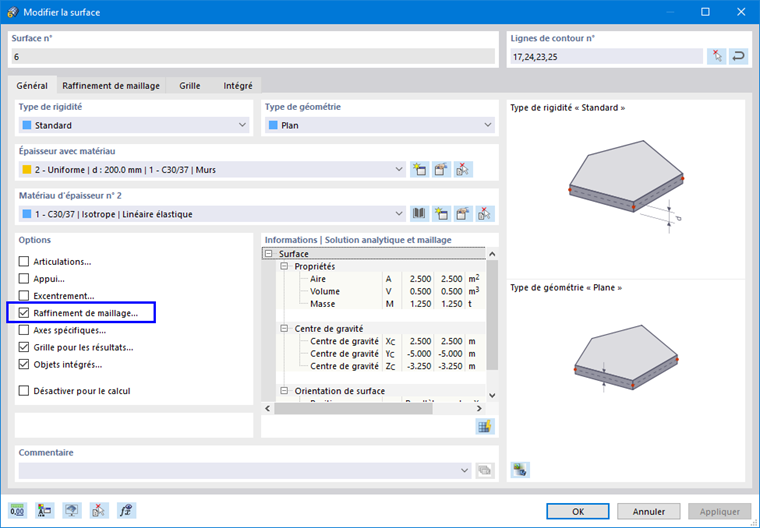760x528 pixels.
Task: Click the view display icon in bottom toolbar
Action: (x=72, y=511)
